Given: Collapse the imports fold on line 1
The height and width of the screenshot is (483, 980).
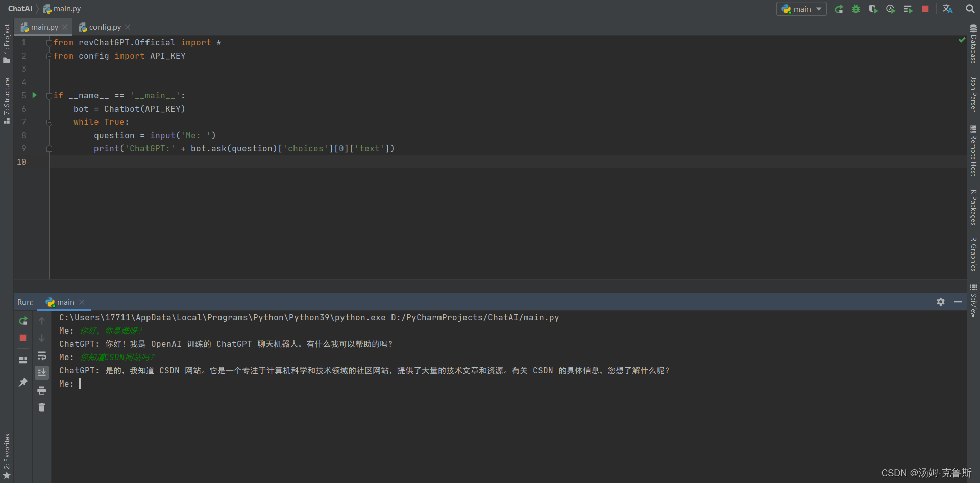Looking at the screenshot, I should click(x=49, y=43).
